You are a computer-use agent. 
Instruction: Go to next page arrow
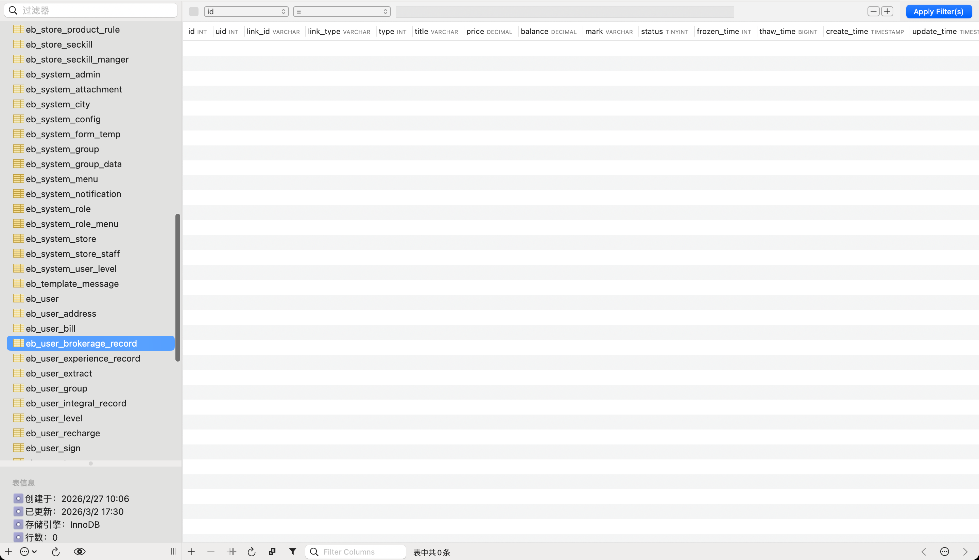pos(965,552)
